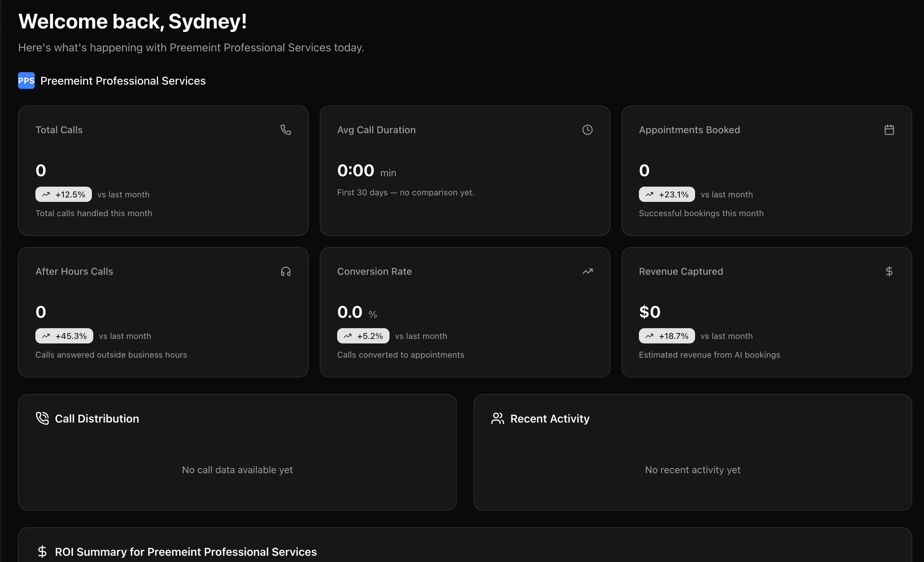Click the calendar icon on Appointments Booked card
924x562 pixels.
tap(889, 129)
